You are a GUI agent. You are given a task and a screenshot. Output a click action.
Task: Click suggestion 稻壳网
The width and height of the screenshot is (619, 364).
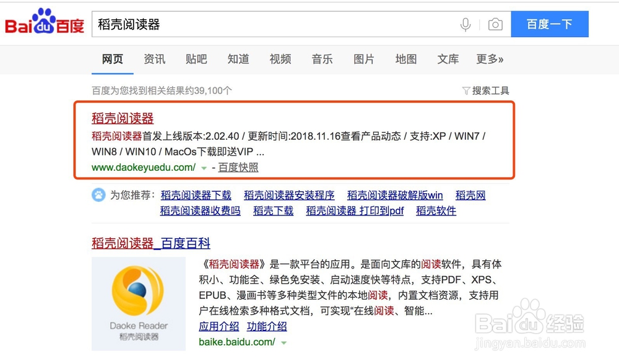coord(470,195)
